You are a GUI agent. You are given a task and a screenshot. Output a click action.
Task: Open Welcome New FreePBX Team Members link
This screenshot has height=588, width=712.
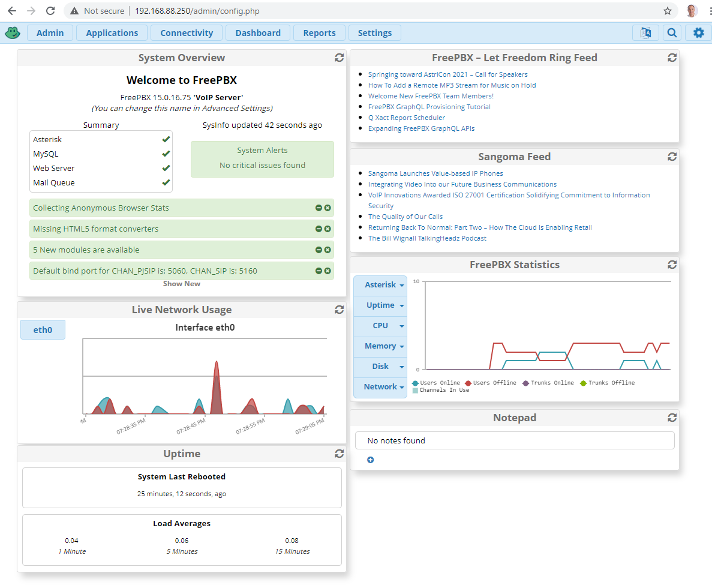tap(431, 96)
